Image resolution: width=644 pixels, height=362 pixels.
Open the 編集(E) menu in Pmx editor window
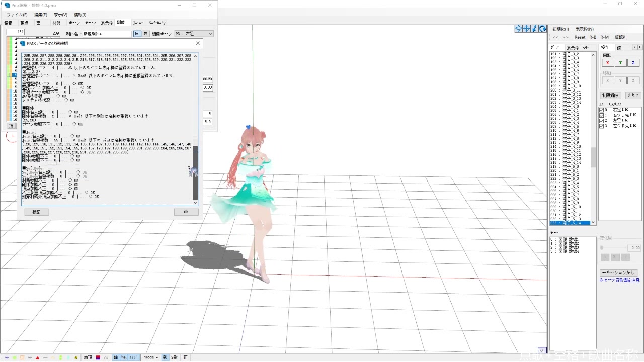click(x=41, y=15)
